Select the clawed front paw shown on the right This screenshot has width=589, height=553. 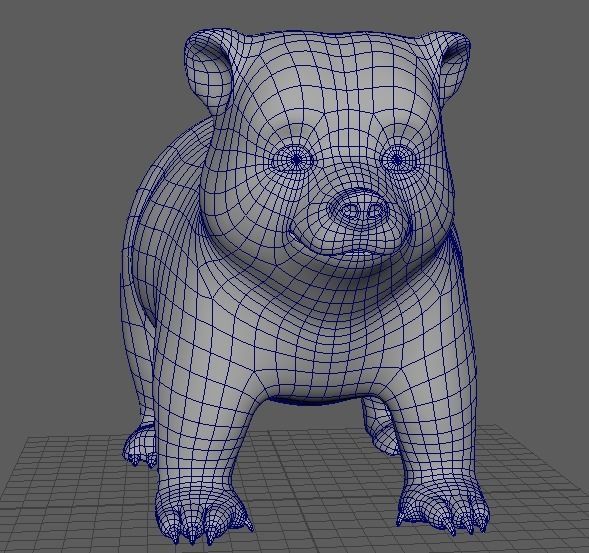point(445,507)
